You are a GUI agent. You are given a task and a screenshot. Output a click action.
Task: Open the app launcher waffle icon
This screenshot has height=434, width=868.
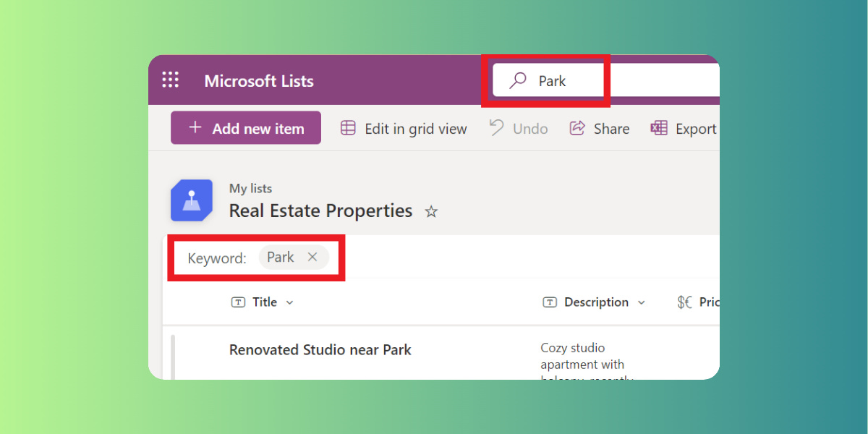pos(171,80)
